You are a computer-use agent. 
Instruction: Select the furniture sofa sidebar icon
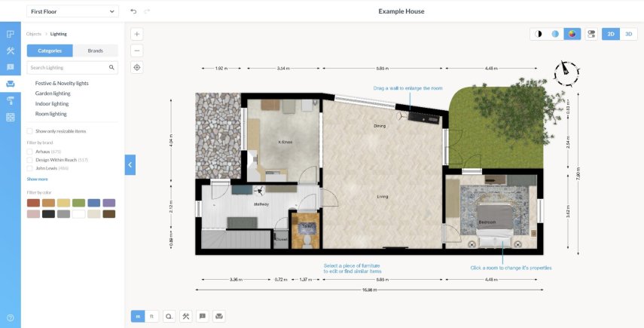click(x=11, y=84)
